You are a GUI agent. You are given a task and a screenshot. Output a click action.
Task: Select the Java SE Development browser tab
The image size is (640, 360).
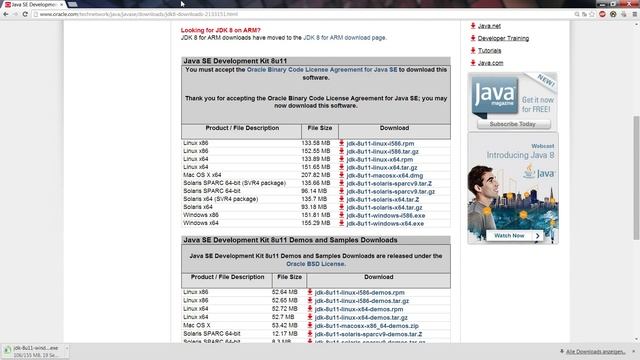pos(34,4)
